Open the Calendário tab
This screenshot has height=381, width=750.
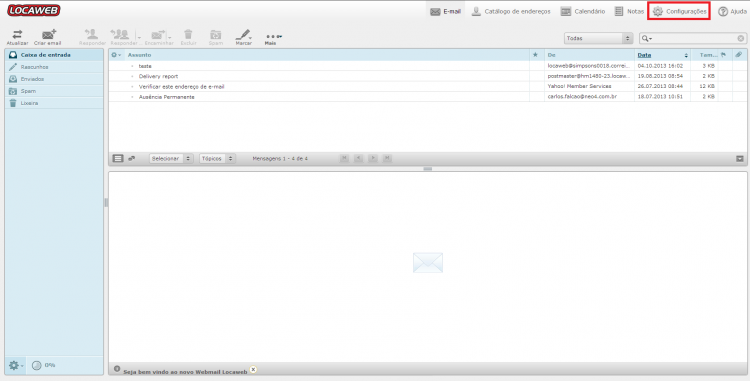coord(583,11)
